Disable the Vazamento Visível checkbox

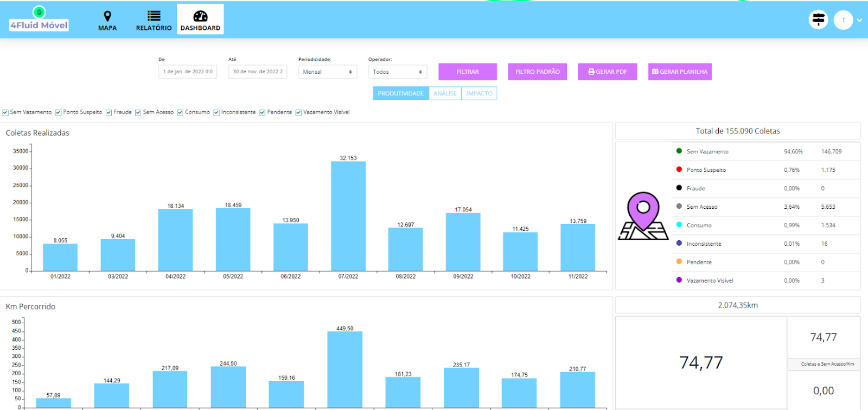pyautogui.click(x=298, y=112)
